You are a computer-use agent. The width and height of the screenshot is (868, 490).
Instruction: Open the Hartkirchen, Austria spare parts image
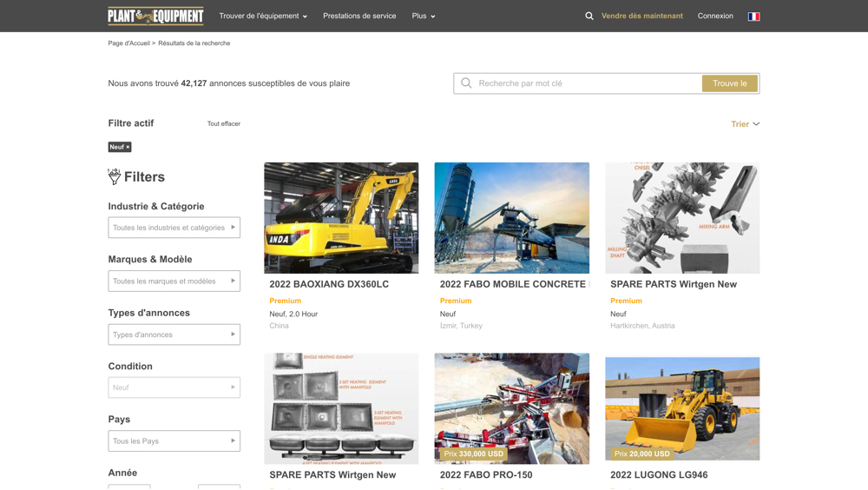tap(682, 218)
